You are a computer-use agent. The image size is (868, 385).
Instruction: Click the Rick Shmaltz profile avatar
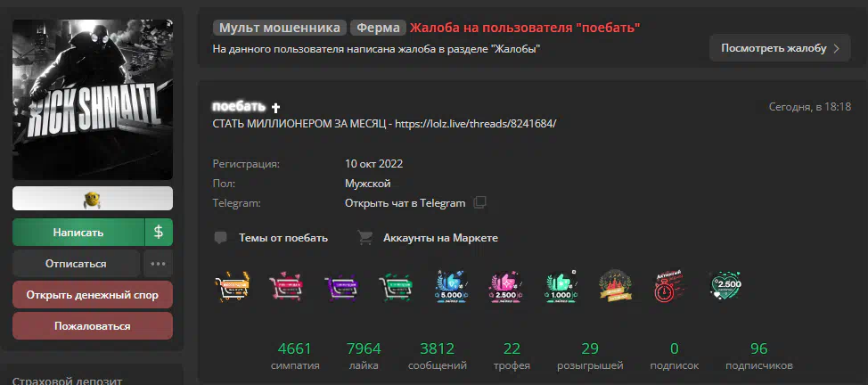click(93, 100)
